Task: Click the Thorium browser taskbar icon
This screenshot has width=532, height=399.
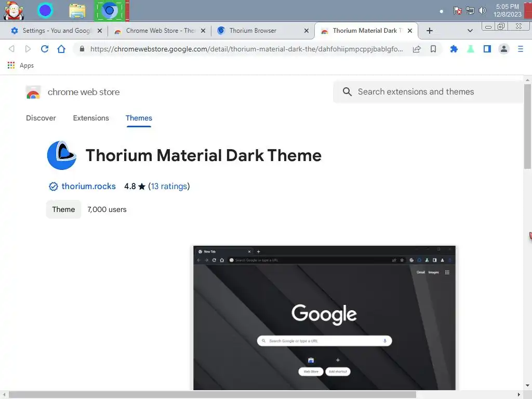Action: (109, 10)
